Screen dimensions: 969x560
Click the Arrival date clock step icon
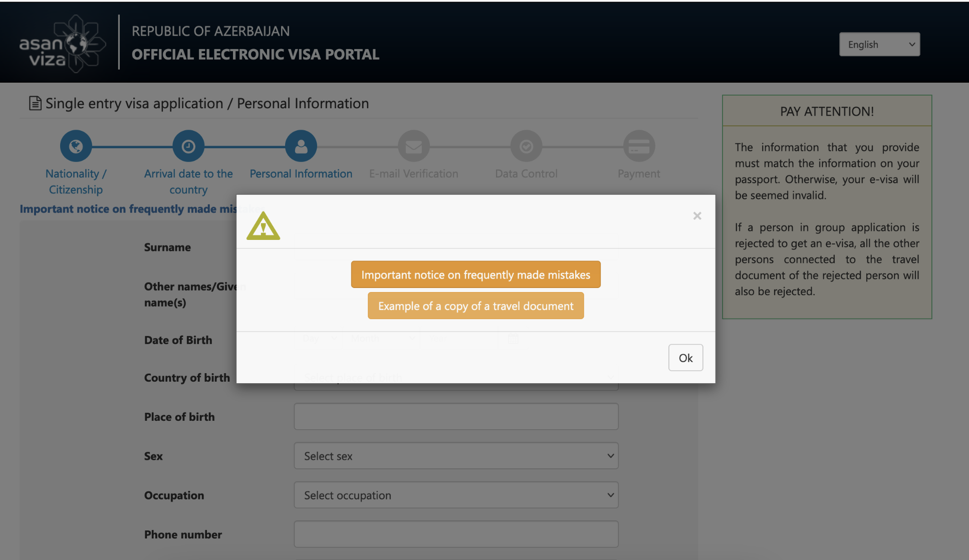[188, 146]
